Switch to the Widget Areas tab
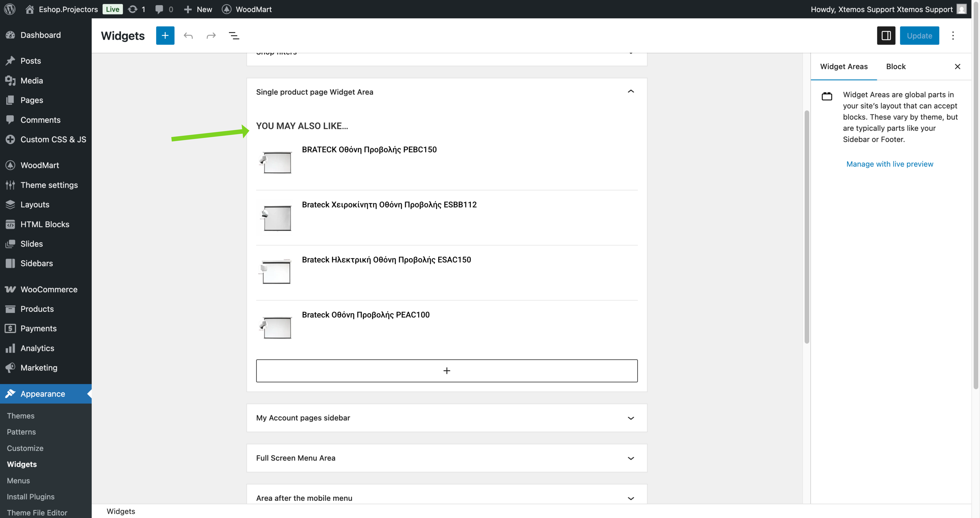 tap(844, 67)
